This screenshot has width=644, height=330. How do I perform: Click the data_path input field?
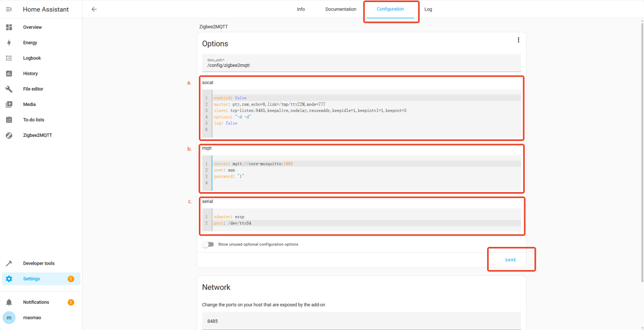tap(361, 63)
